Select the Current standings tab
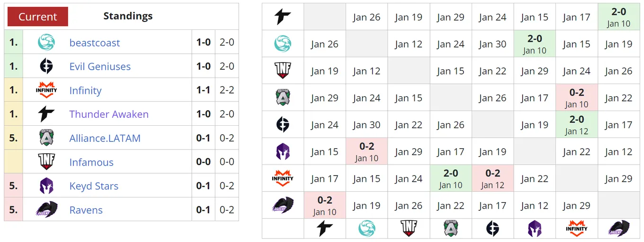The image size is (644, 242). [38, 17]
